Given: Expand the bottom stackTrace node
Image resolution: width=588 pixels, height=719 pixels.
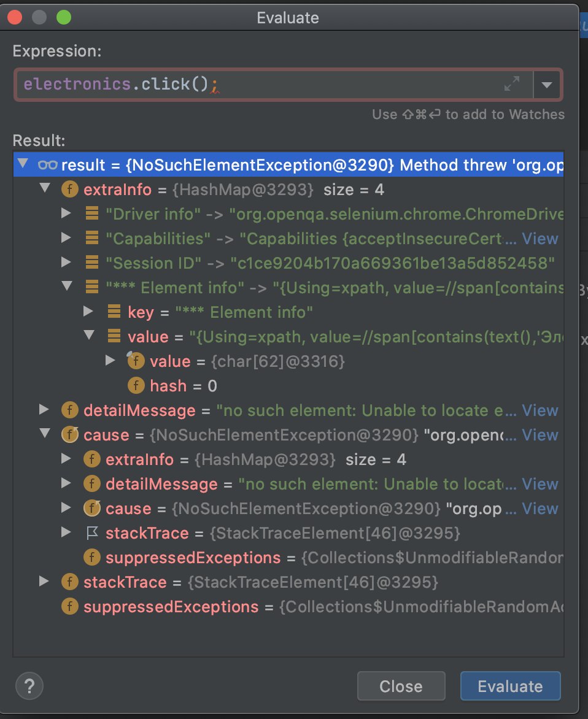Looking at the screenshot, I should click(x=45, y=582).
